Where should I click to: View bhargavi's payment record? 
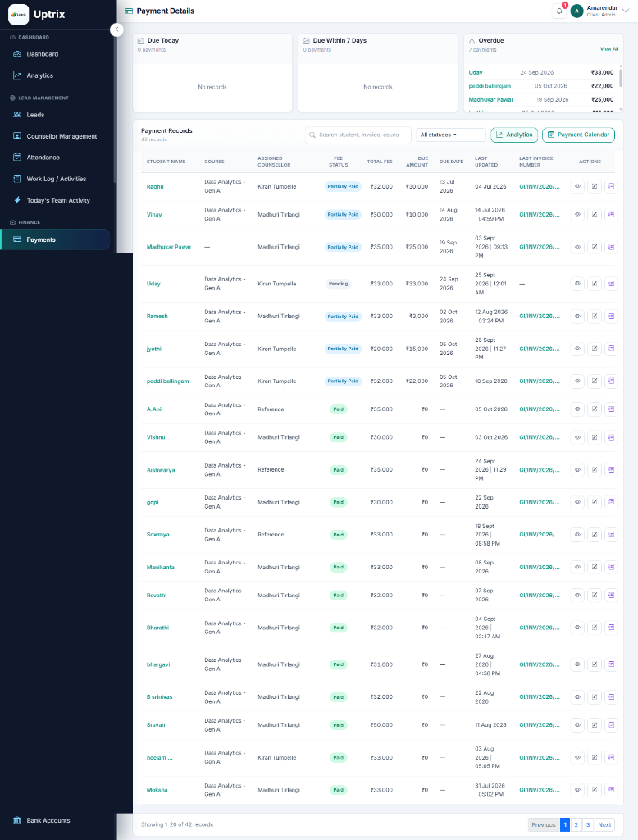click(577, 664)
